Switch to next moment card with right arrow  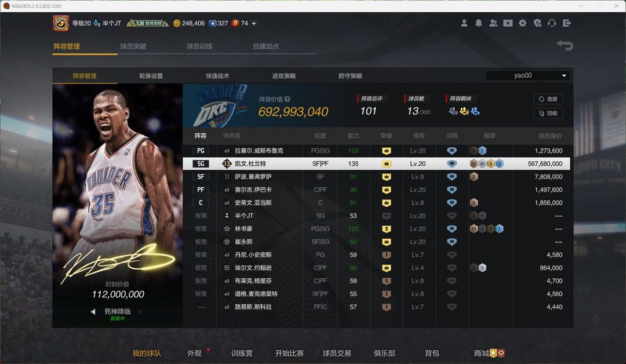pos(140,312)
